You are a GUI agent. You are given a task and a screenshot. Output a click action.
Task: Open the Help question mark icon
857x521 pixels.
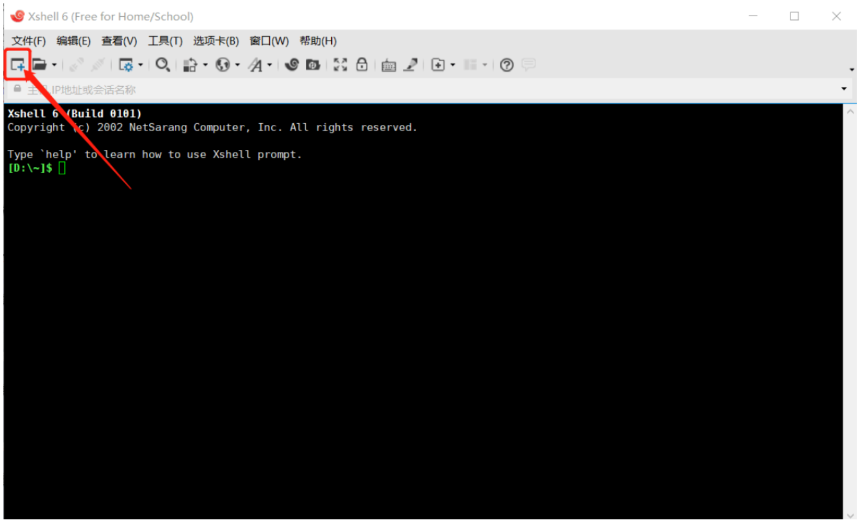[507, 65]
